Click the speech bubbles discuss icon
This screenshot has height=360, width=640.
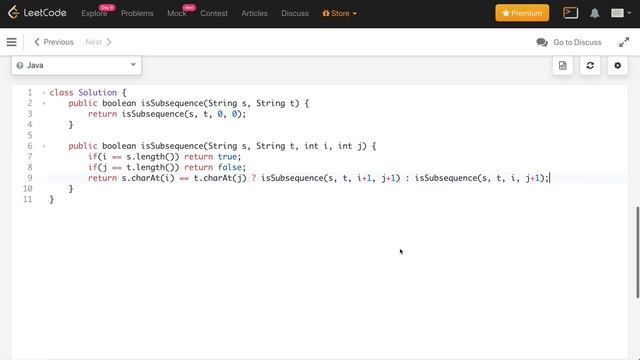point(542,42)
